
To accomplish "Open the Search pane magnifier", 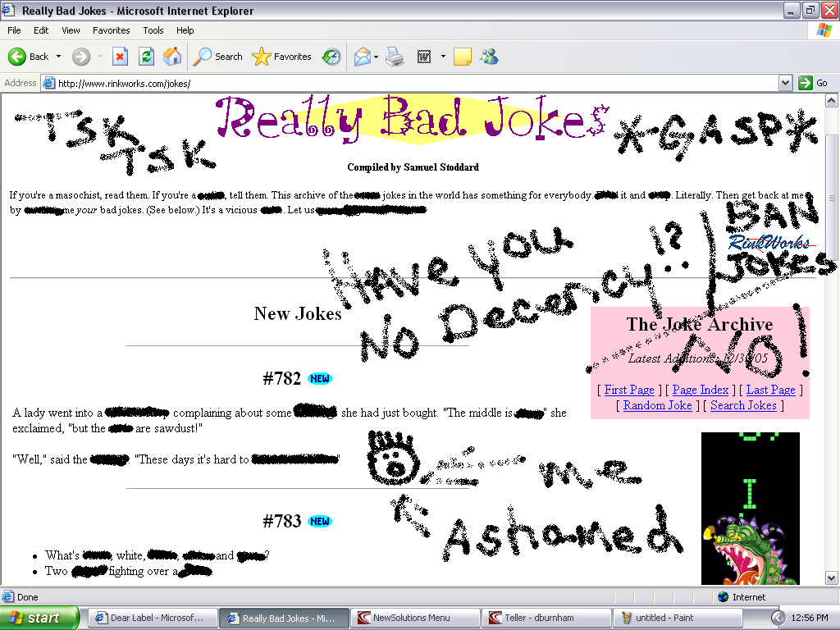I will (x=217, y=57).
